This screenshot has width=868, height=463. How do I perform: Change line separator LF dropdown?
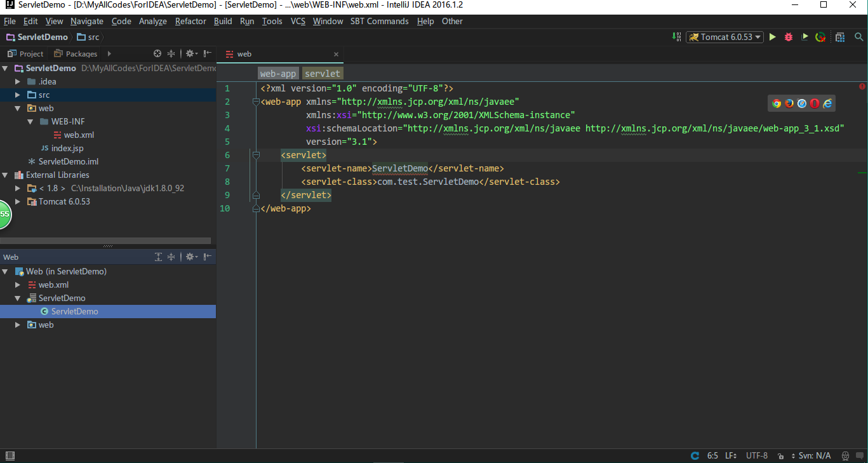(731, 456)
